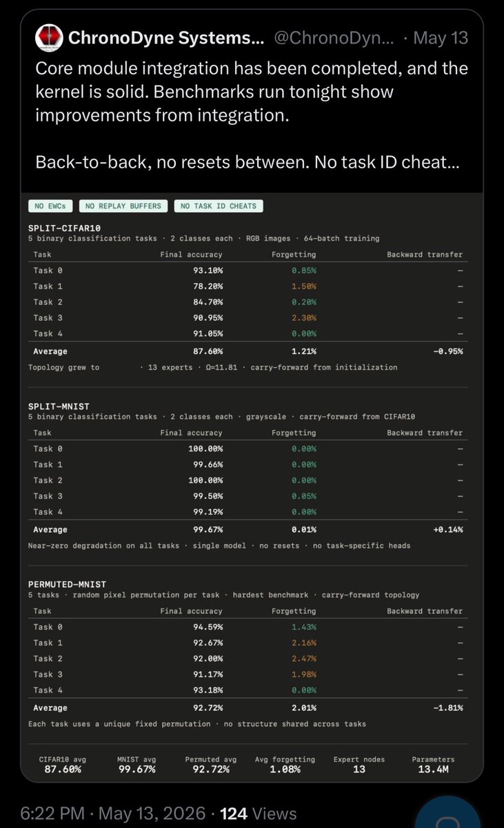Image resolution: width=504 pixels, height=828 pixels.
Task: Open the 6:22 PM · May 13, 2026 timestamp
Action: point(112,813)
